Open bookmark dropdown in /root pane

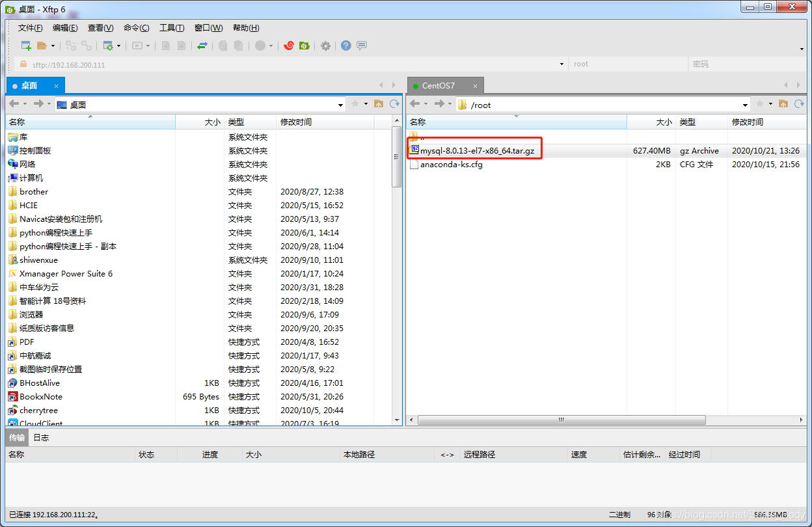point(770,104)
